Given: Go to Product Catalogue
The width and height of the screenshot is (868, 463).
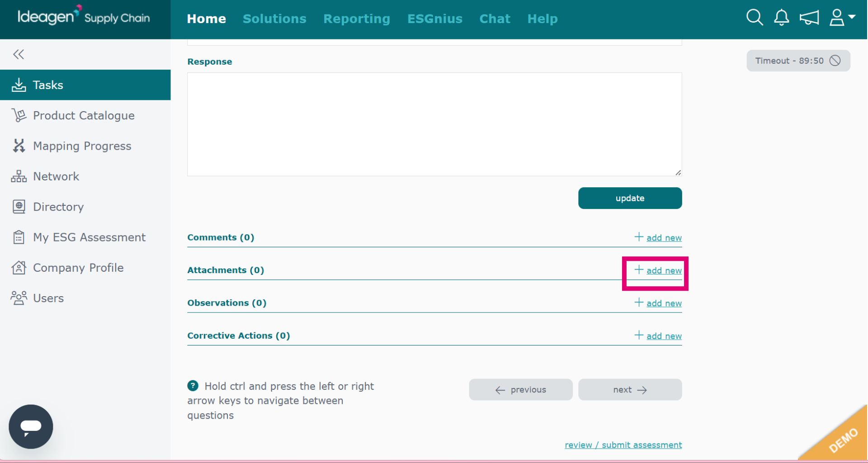Looking at the screenshot, I should point(85,115).
